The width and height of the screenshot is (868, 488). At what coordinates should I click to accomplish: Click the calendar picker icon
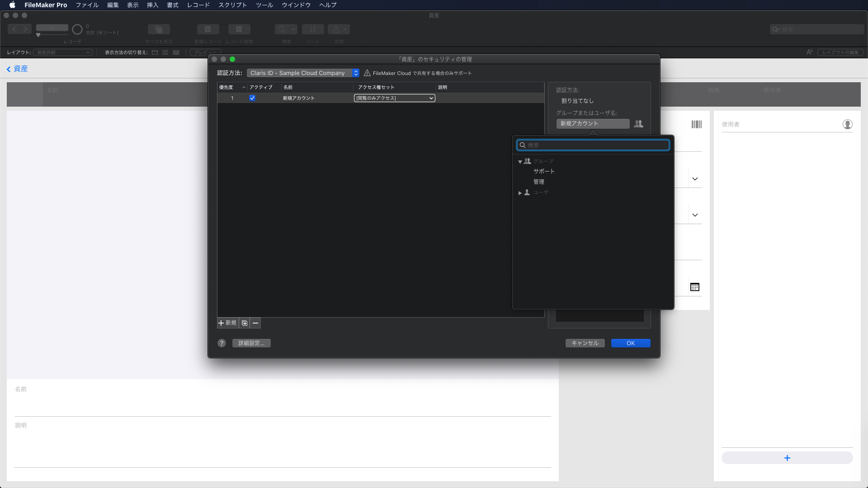(x=695, y=287)
